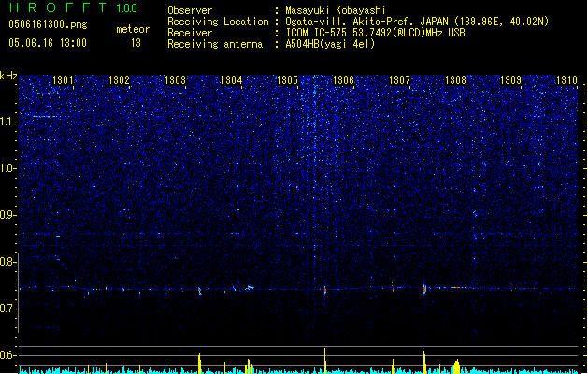Click the 0.6 kHz axis label

7,355
